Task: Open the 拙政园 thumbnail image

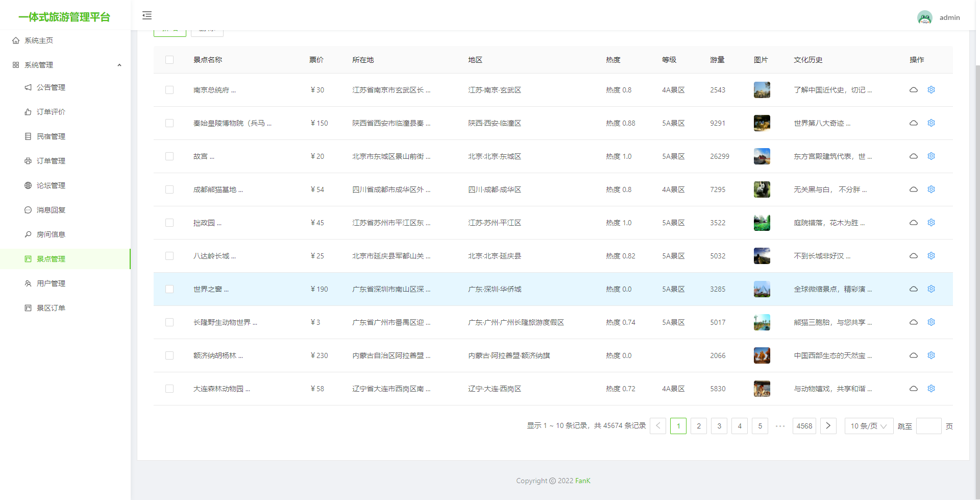Action: 762,223
